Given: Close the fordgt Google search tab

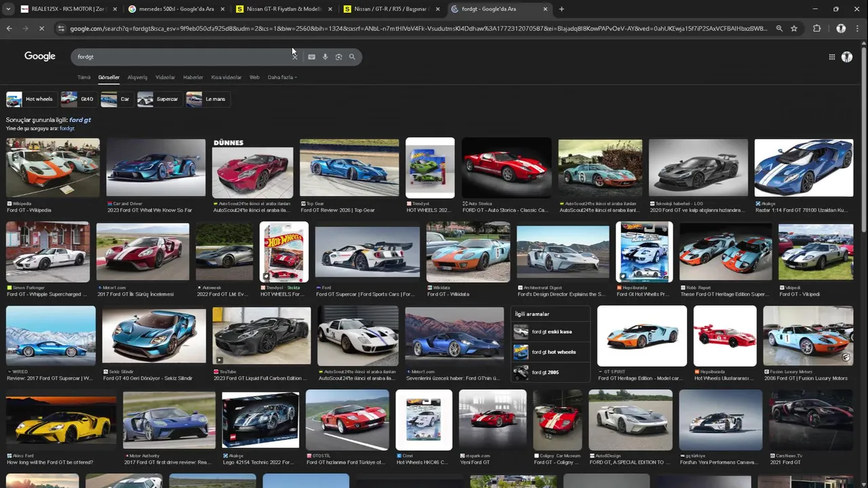Looking at the screenshot, I should tap(545, 9).
